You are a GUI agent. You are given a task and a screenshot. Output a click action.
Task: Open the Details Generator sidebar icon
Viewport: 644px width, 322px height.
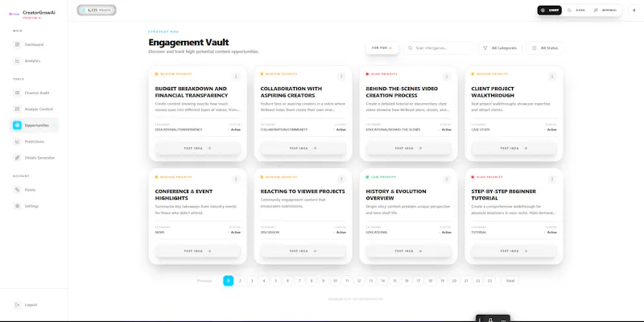pyautogui.click(x=17, y=158)
